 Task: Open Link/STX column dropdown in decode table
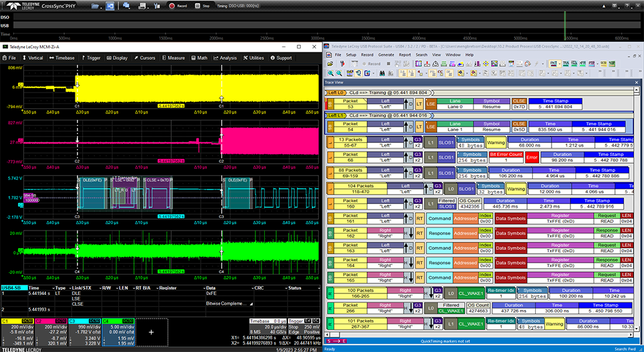point(101,288)
